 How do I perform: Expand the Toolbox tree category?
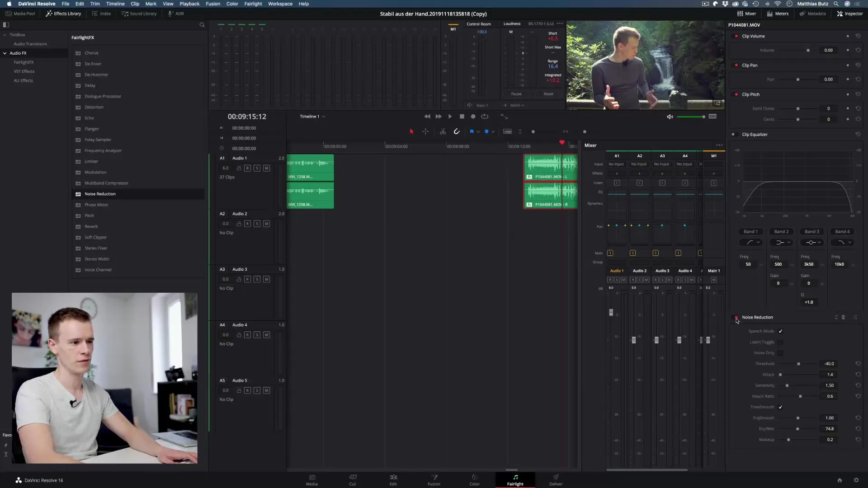[5, 35]
